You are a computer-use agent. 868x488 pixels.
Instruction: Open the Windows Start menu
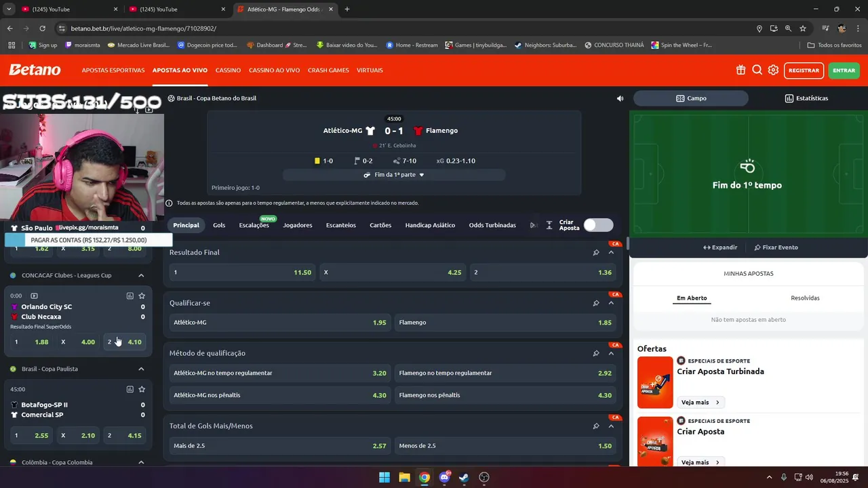384,477
